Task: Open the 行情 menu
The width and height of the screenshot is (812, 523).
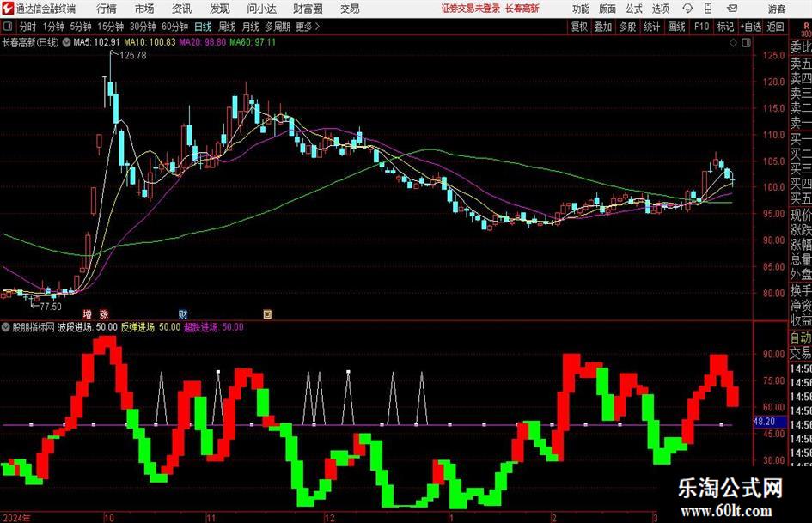Action: [x=107, y=9]
